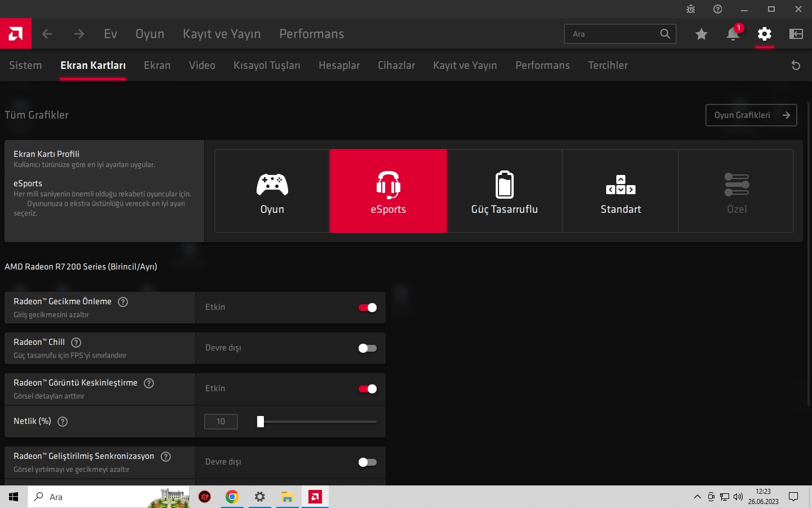812x508 pixels.
Task: Show help for Netlik (%)
Action: tap(63, 422)
